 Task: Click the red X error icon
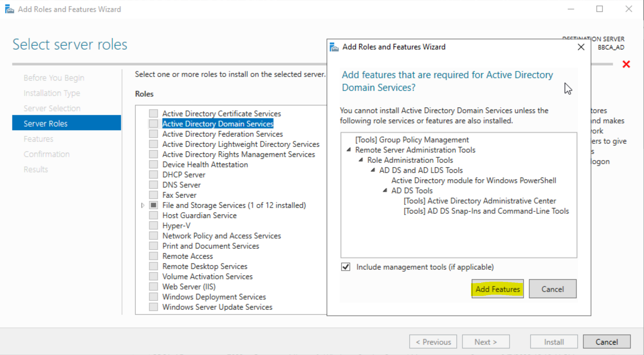[626, 64]
